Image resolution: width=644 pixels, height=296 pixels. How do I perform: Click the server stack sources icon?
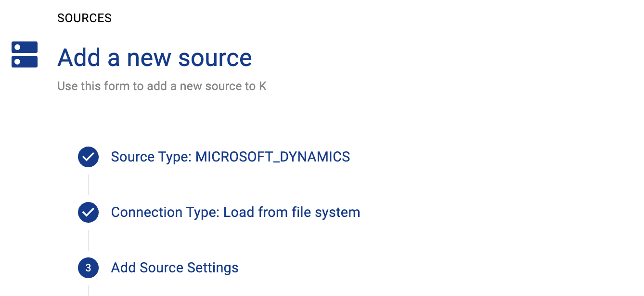tap(25, 54)
